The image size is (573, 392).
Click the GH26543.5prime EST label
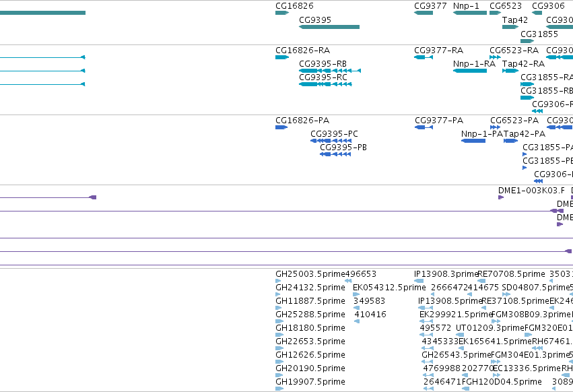pos(456,356)
